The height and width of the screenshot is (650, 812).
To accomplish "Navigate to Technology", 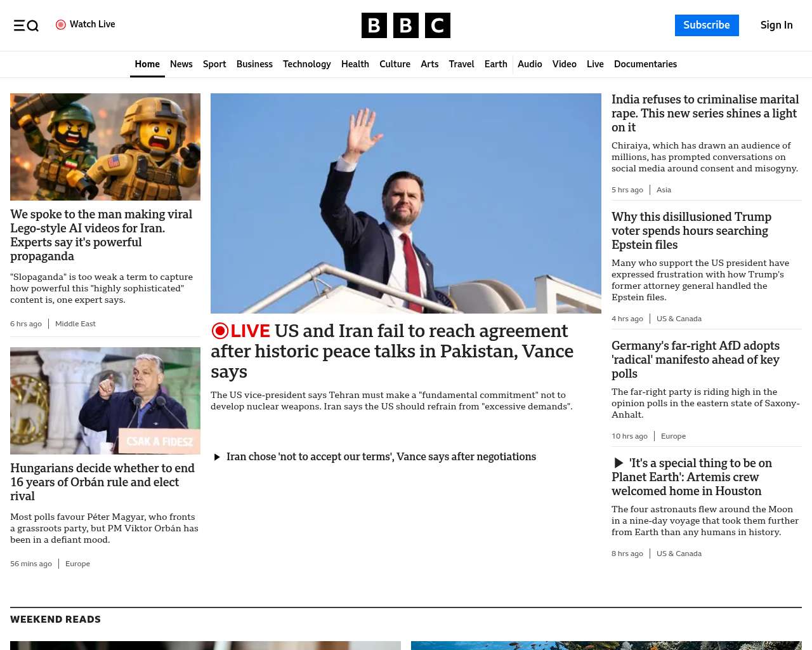I will pos(307,64).
